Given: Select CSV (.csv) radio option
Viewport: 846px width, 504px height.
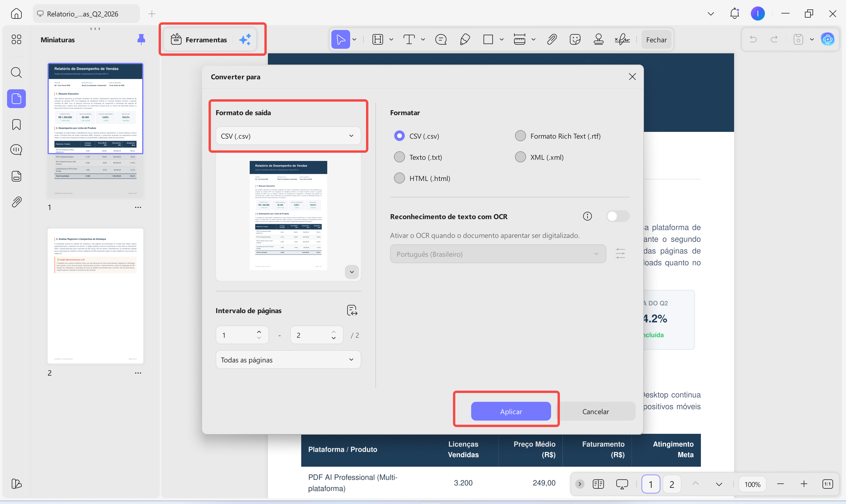Looking at the screenshot, I should tap(399, 136).
